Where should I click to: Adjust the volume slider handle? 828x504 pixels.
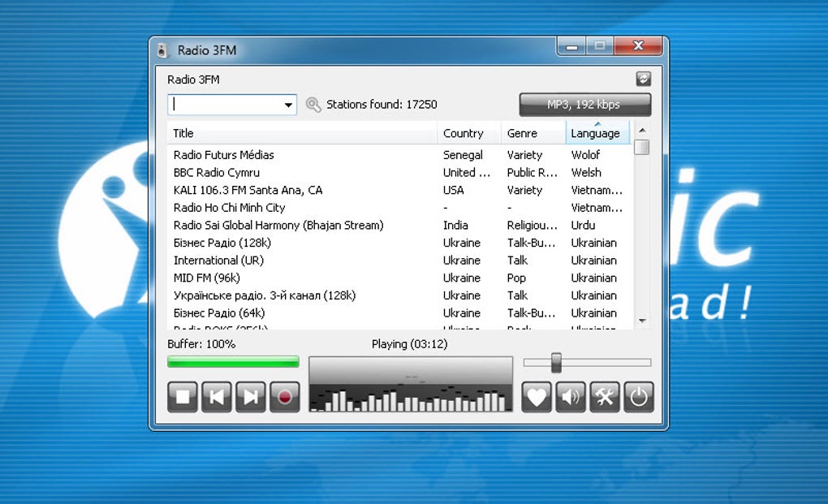[556, 363]
